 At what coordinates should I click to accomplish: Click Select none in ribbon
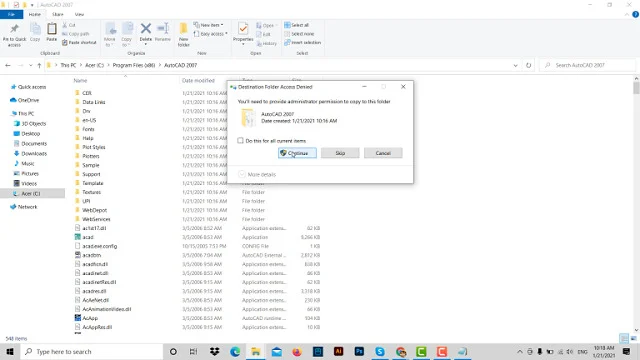coord(299,34)
